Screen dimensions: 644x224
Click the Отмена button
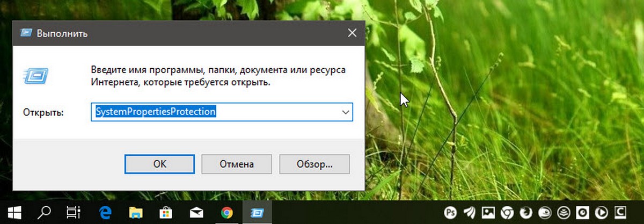click(237, 164)
